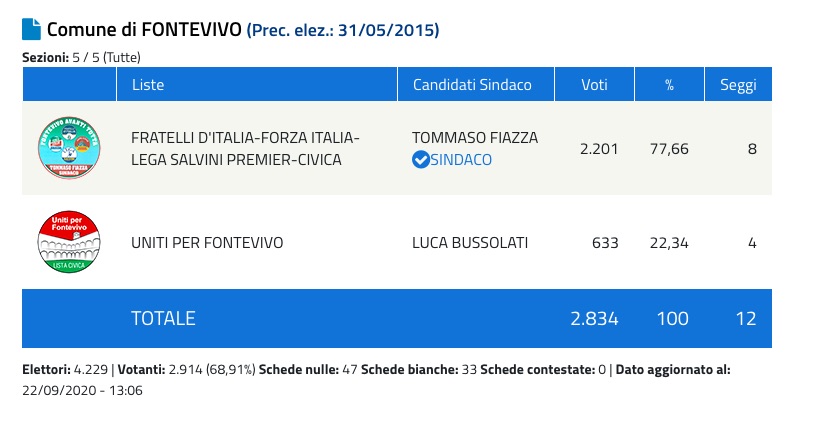Select the Fratelli d'Italia-Forza Italia list name
Image resolution: width=815 pixels, height=430 pixels.
(x=245, y=148)
